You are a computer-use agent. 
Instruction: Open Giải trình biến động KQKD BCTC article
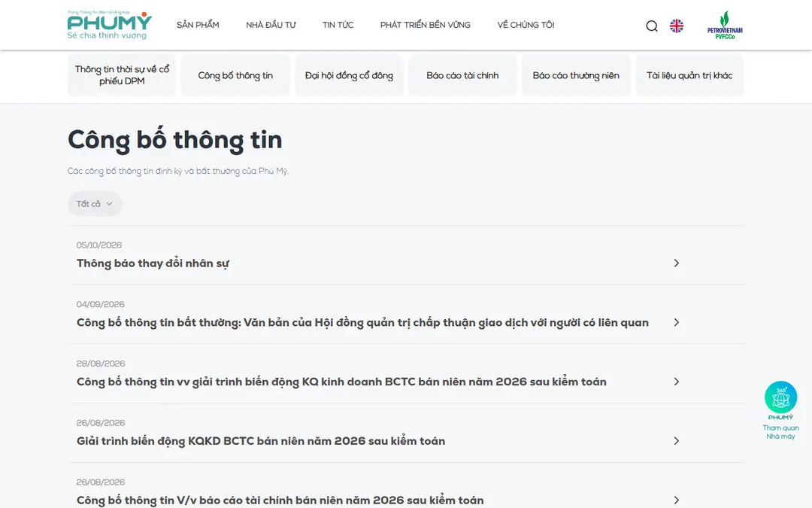(x=260, y=441)
